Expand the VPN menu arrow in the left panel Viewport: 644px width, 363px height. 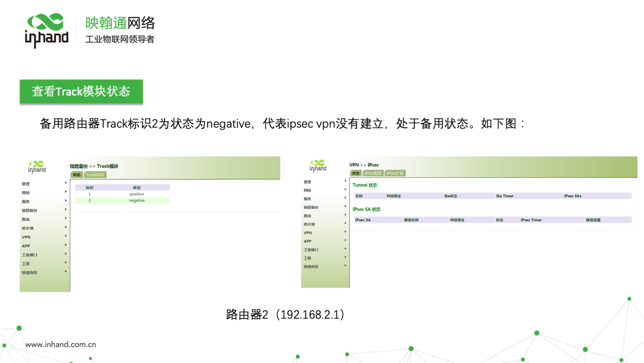click(66, 236)
